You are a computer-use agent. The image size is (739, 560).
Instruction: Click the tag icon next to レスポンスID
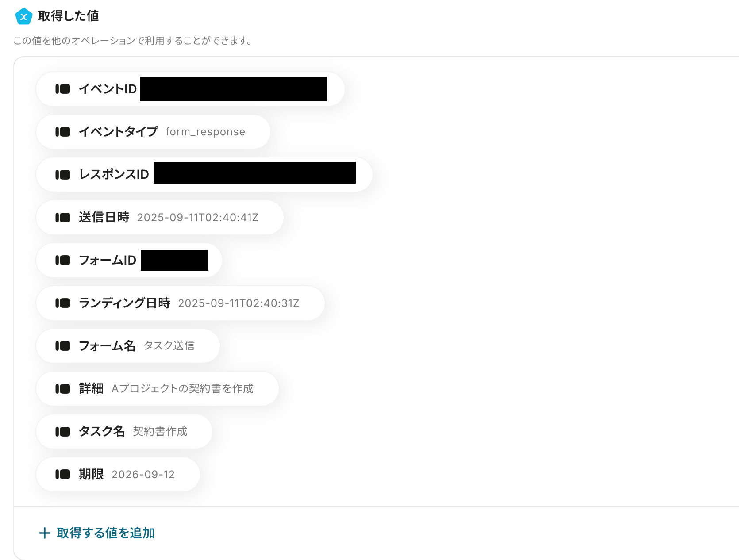pyautogui.click(x=63, y=175)
